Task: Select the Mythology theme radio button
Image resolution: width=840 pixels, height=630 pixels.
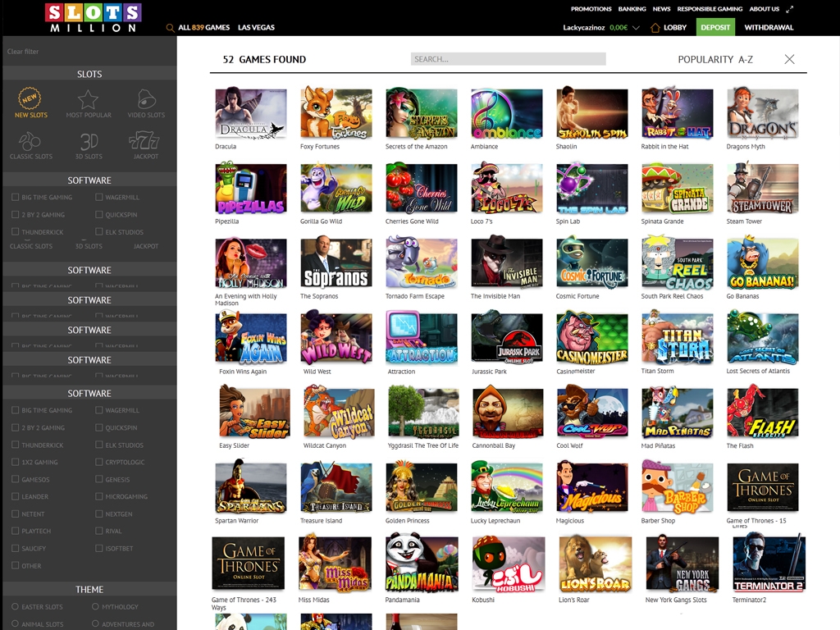Action: click(96, 607)
